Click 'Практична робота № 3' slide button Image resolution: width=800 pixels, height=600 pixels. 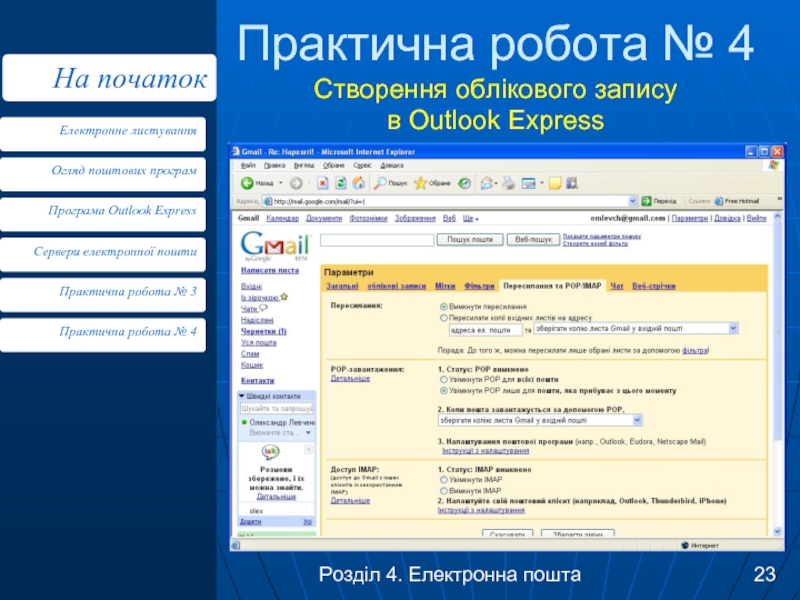coord(103,294)
